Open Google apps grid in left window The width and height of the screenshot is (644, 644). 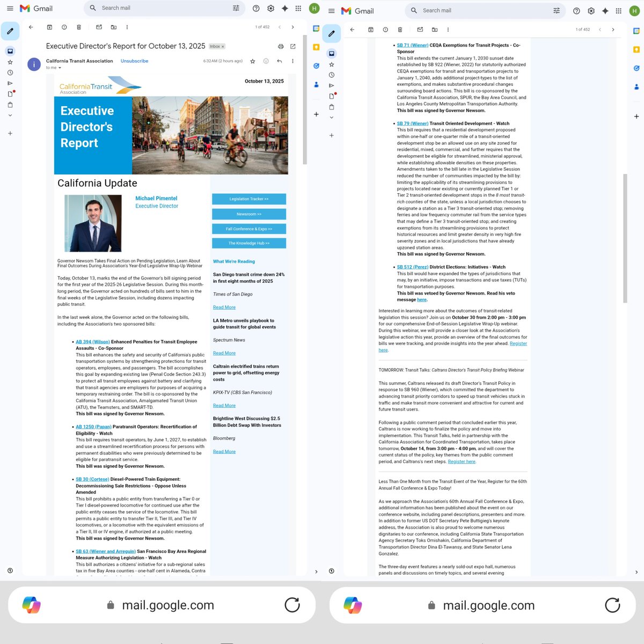tap(298, 8)
